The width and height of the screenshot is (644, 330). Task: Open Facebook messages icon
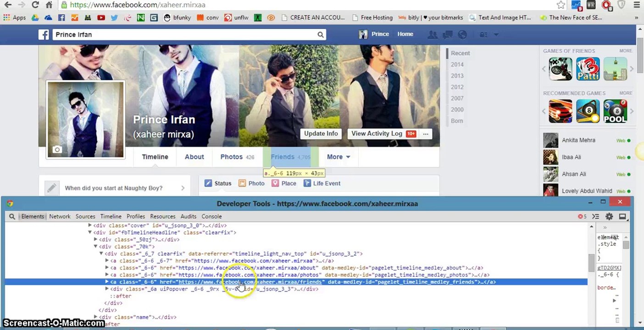point(447,34)
